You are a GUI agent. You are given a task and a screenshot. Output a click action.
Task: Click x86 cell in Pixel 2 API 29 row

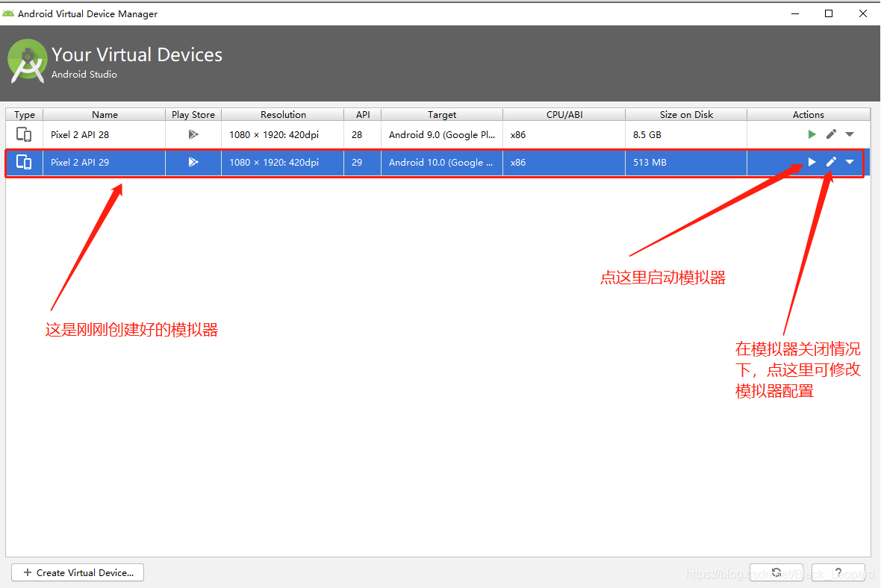[564, 162]
